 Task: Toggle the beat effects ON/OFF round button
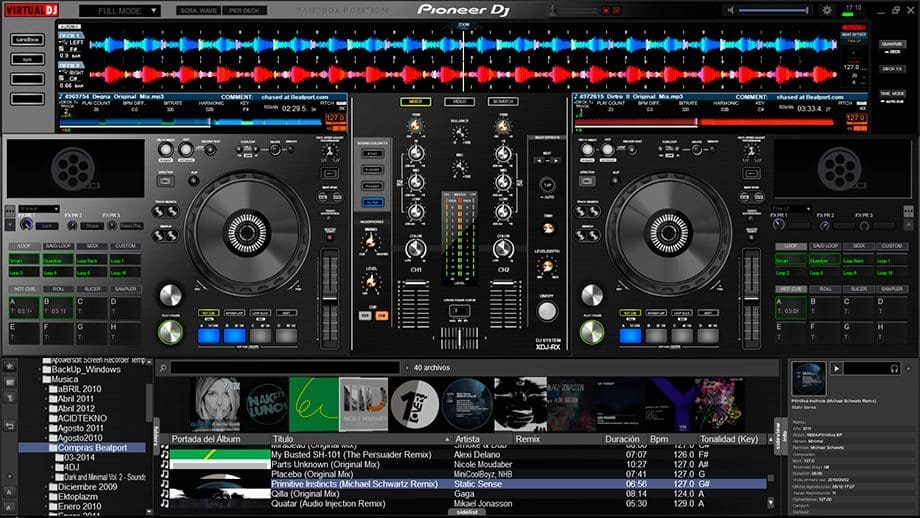(x=547, y=311)
